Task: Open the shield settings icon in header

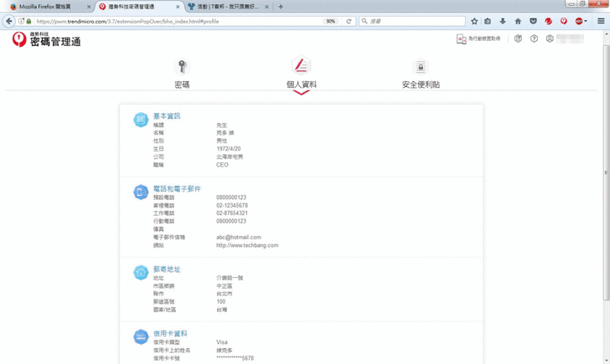Action: [518, 38]
